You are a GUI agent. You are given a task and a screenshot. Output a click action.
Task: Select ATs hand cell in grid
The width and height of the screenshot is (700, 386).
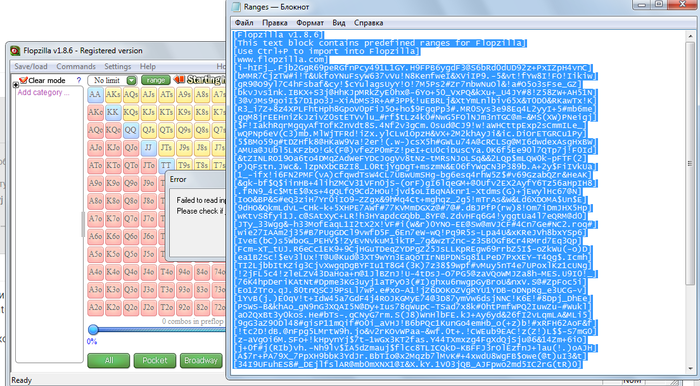pyautogui.click(x=166, y=95)
